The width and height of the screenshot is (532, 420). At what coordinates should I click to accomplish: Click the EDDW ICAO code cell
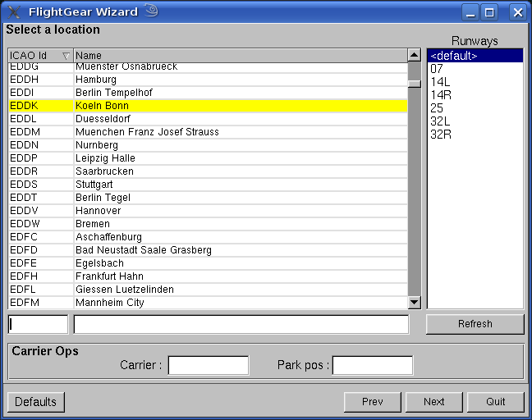click(41, 224)
